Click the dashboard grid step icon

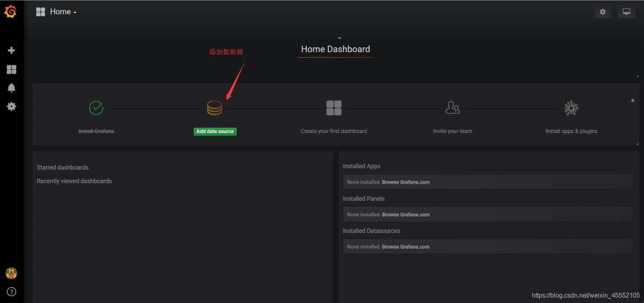pos(334,108)
